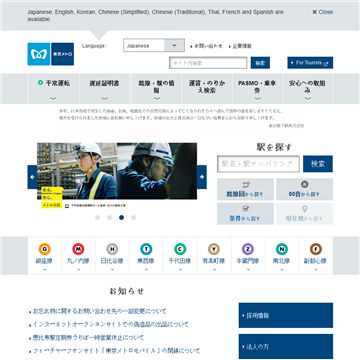Select the first carousel dot

click(97, 217)
